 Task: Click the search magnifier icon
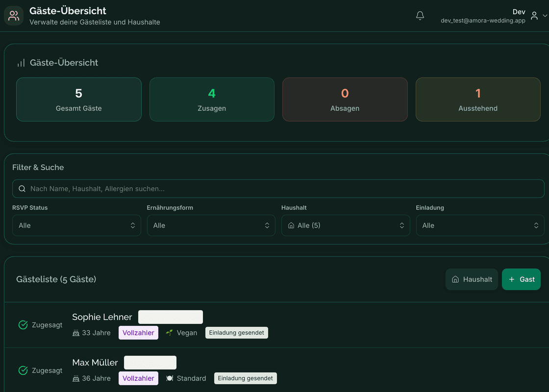click(22, 189)
